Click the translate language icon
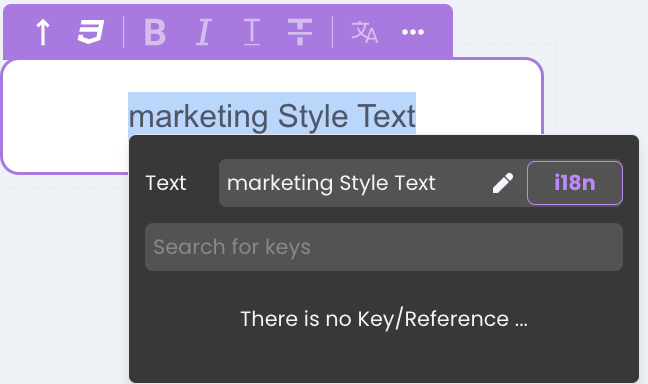648x384 pixels. point(364,32)
